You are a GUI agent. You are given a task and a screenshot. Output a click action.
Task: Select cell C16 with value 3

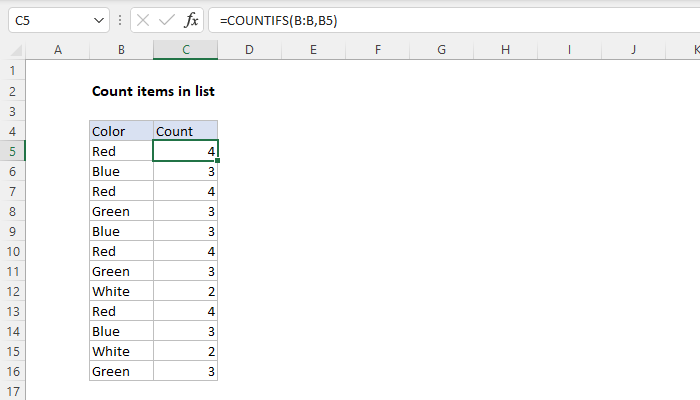[186, 371]
